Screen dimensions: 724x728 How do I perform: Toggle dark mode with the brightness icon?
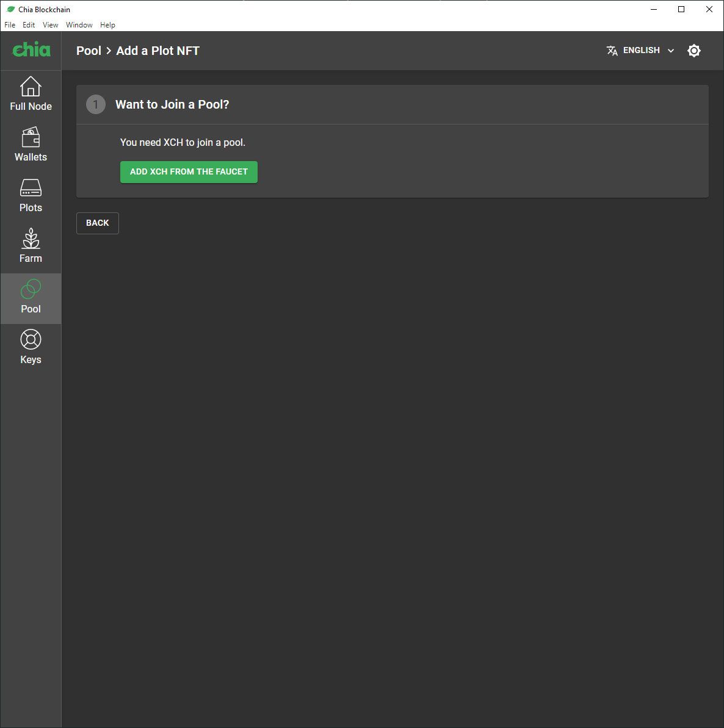click(x=694, y=51)
